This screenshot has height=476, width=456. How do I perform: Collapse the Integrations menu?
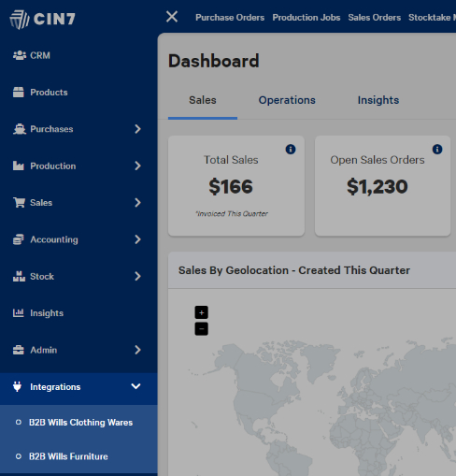click(x=135, y=386)
